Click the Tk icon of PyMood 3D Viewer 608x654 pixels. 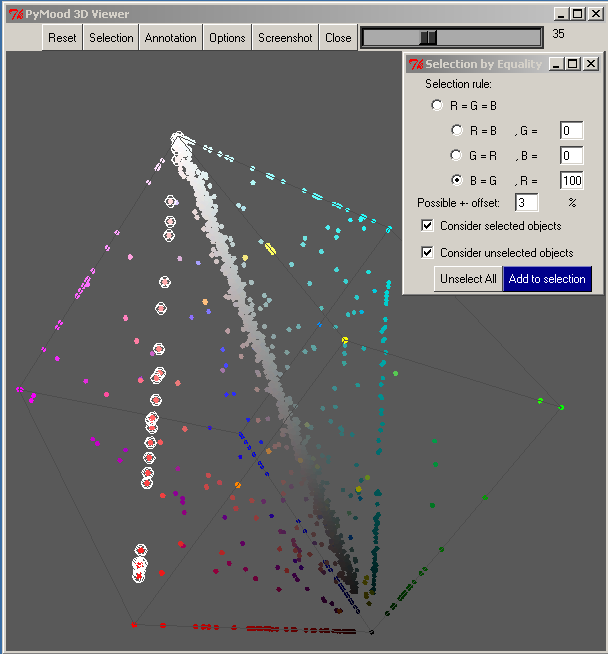[16, 14]
